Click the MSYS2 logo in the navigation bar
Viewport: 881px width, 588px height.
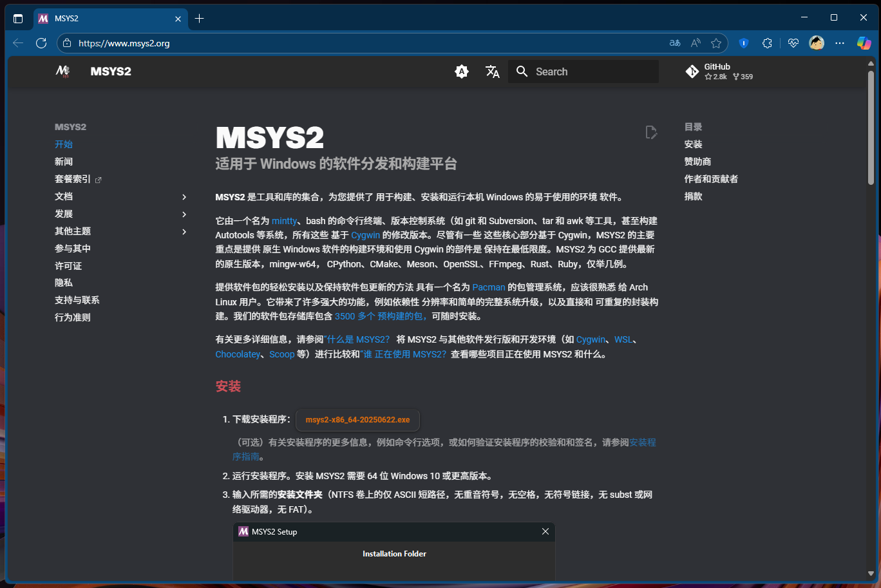tap(62, 71)
